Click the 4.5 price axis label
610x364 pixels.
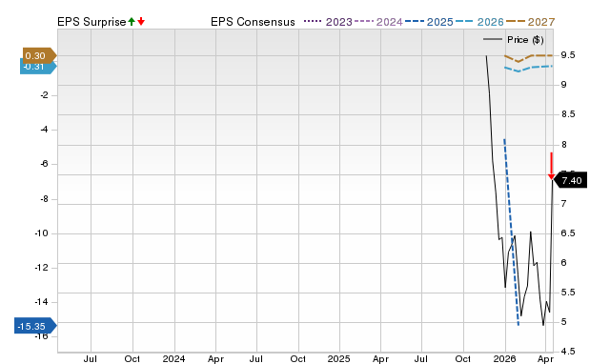click(x=568, y=352)
